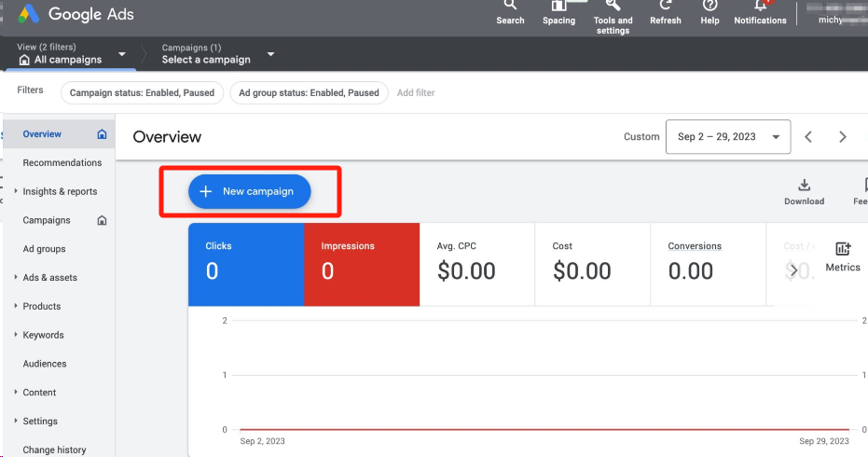Viewport: 868px width, 457px height.
Task: Open the All campaigns view dropdown
Action: click(x=122, y=54)
